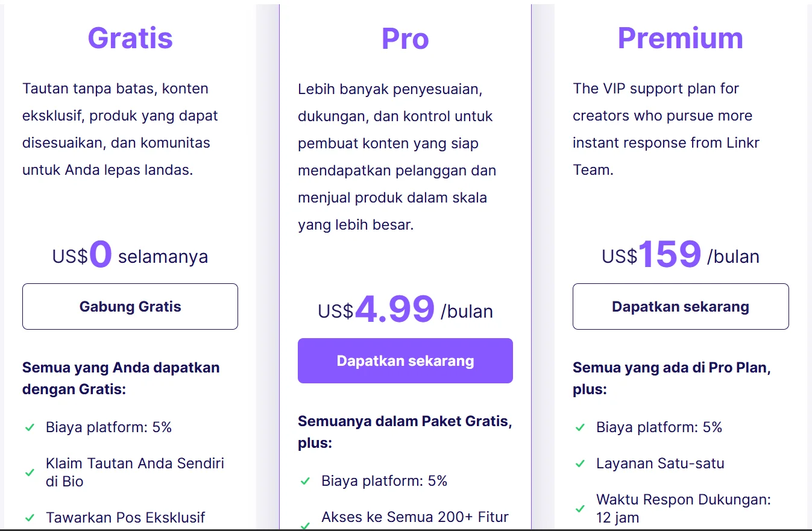
Task: Click the "Semua yang ada di Pro Plan, plus:" label
Action: click(672, 378)
